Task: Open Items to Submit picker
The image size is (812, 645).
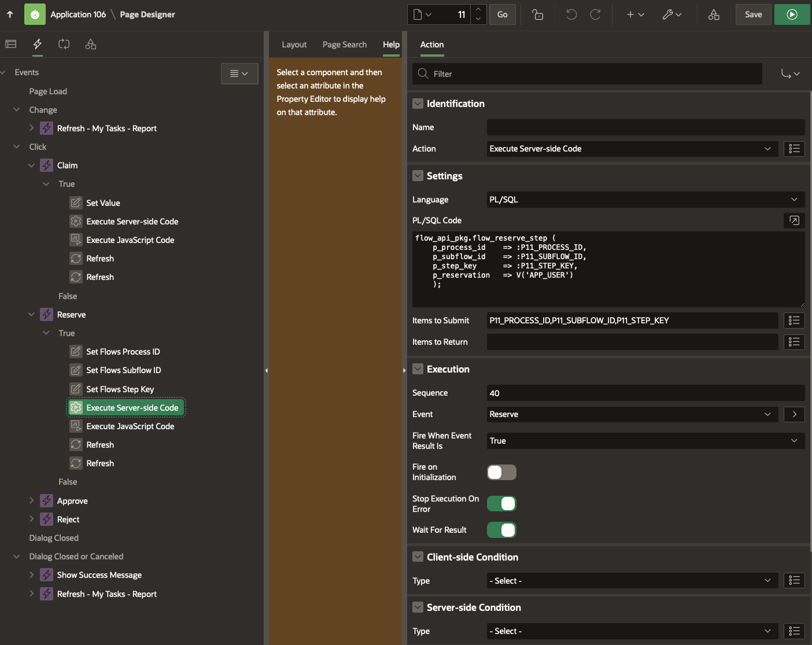Action: click(x=794, y=320)
